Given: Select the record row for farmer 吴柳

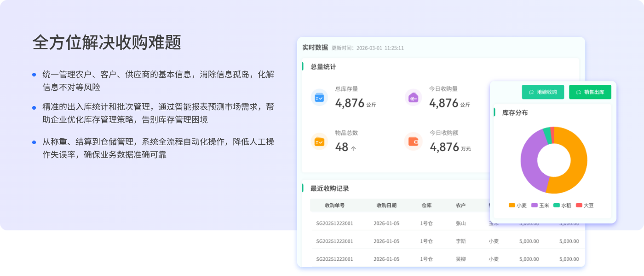Looking at the screenshot, I should [396, 259].
